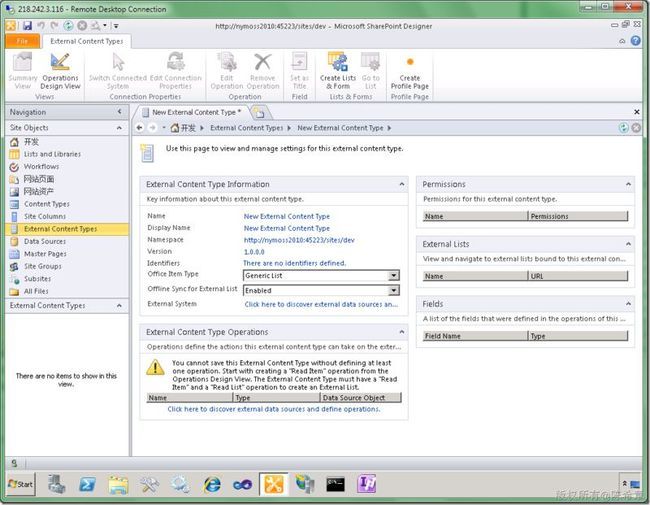Open All Files in navigation
The image size is (650, 505).
click(36, 291)
